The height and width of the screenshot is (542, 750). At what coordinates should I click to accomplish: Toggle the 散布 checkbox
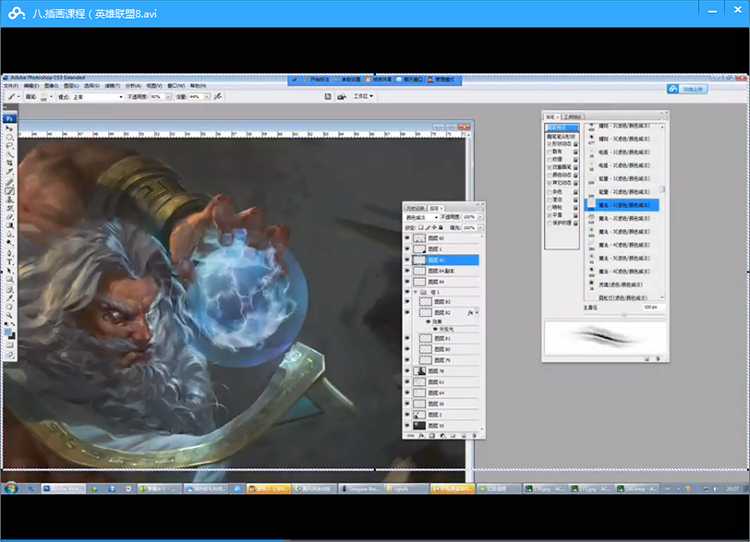[x=549, y=152]
